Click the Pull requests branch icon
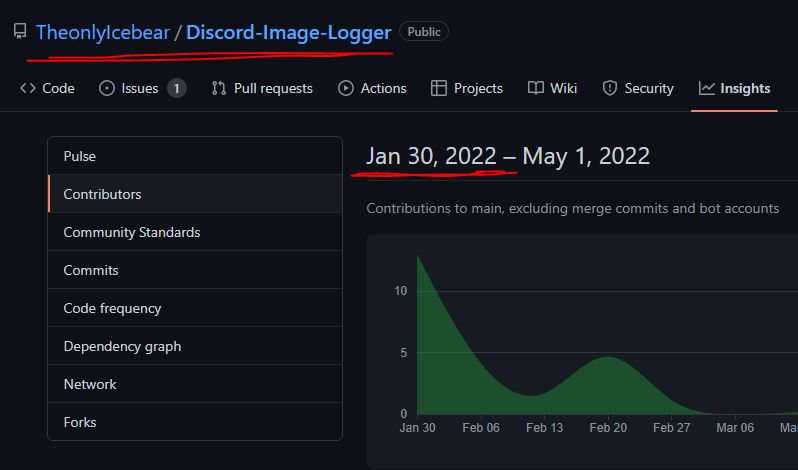 click(219, 88)
